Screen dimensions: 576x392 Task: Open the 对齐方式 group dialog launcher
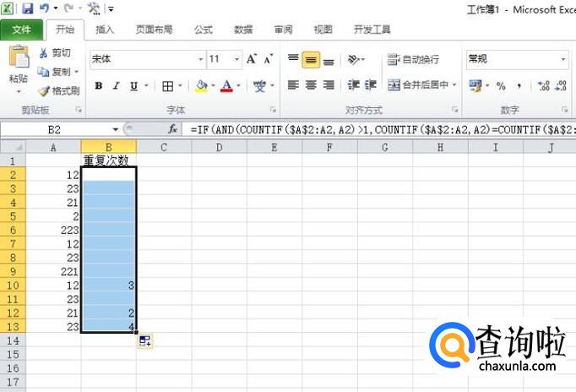(x=454, y=110)
